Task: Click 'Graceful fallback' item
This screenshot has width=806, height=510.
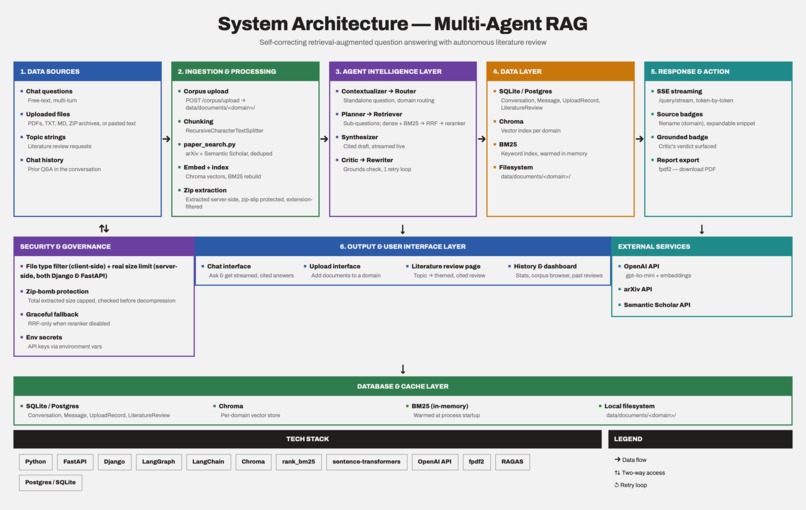Action: (52, 314)
